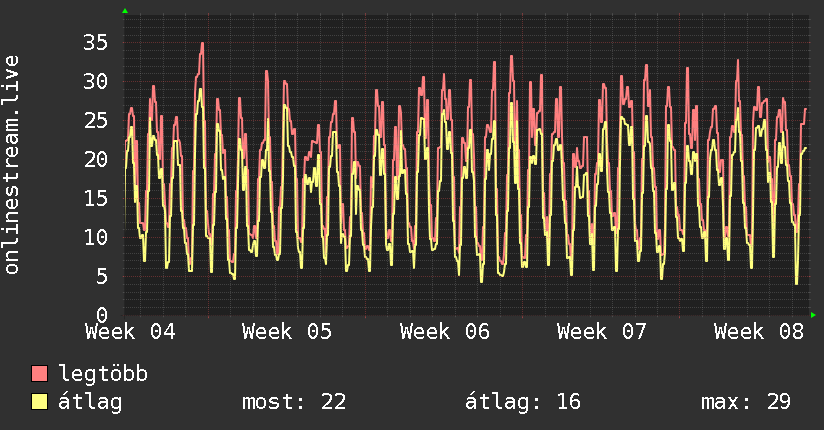Click the pink legtöbb legend swatch
The image size is (824, 430).
[x=40, y=373]
